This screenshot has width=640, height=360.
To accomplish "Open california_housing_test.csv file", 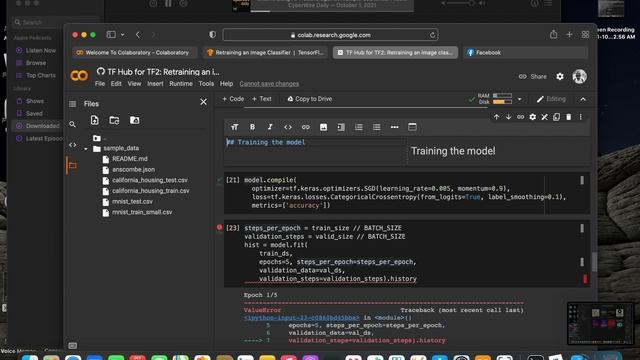I will click(x=150, y=180).
